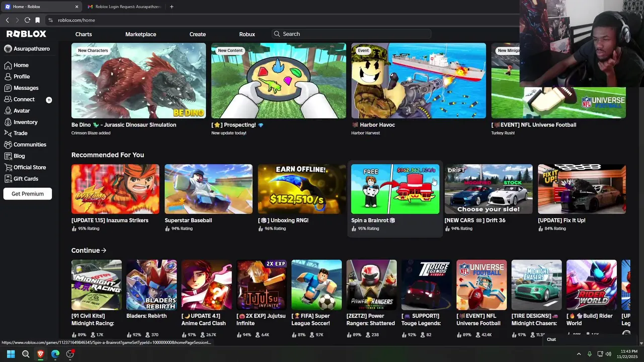Open Bladers: Rebirth thumbnail
The image size is (644, 362).
(x=151, y=285)
